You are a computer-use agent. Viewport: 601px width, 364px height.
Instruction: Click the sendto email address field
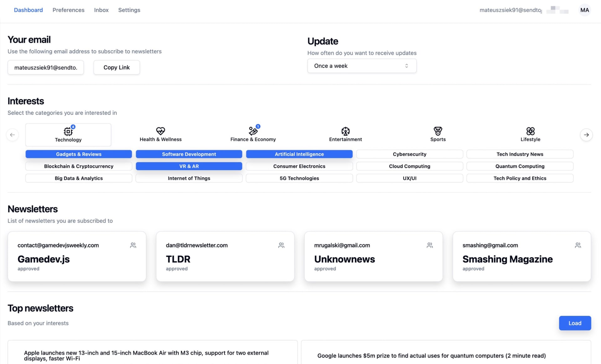coord(46,67)
